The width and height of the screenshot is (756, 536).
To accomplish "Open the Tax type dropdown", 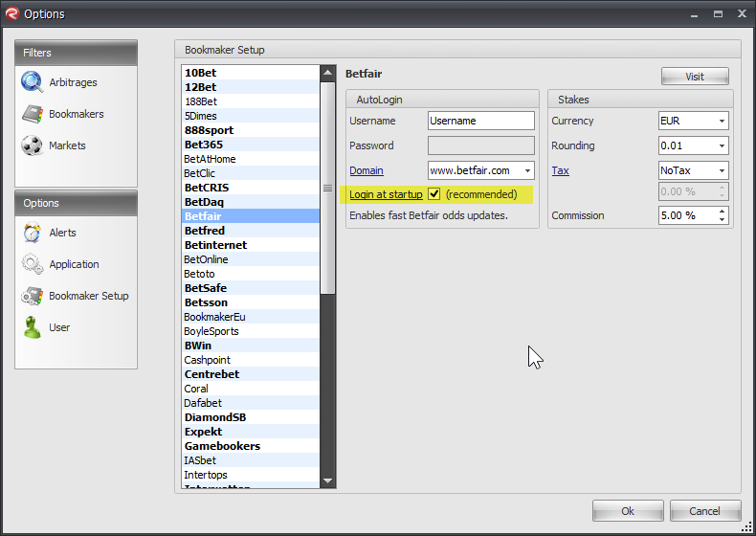I will point(722,170).
